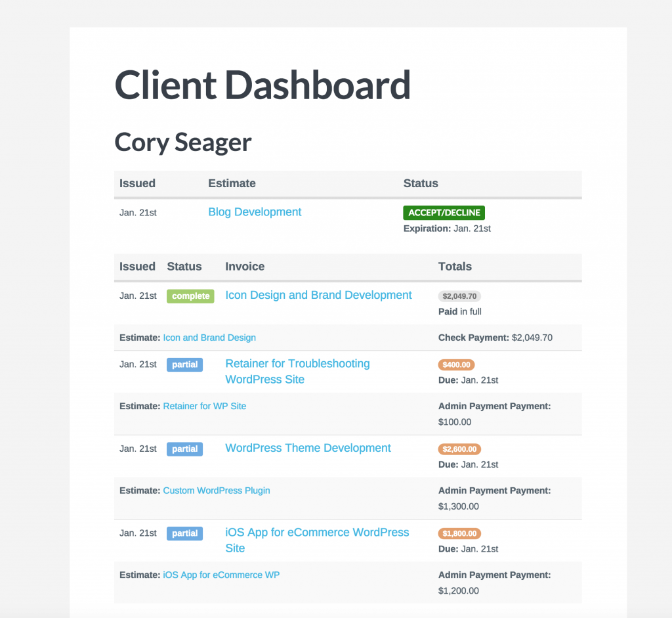Open the Retainer for Troubleshooting WordPress Site invoice

(x=297, y=371)
